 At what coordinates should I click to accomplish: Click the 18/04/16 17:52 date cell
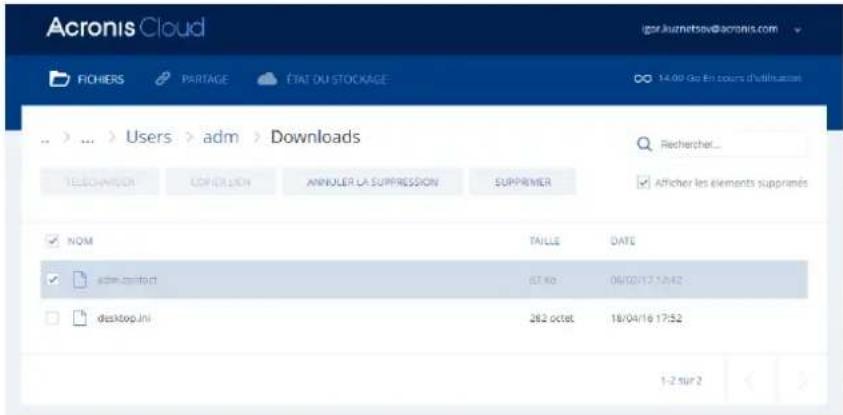click(x=646, y=318)
